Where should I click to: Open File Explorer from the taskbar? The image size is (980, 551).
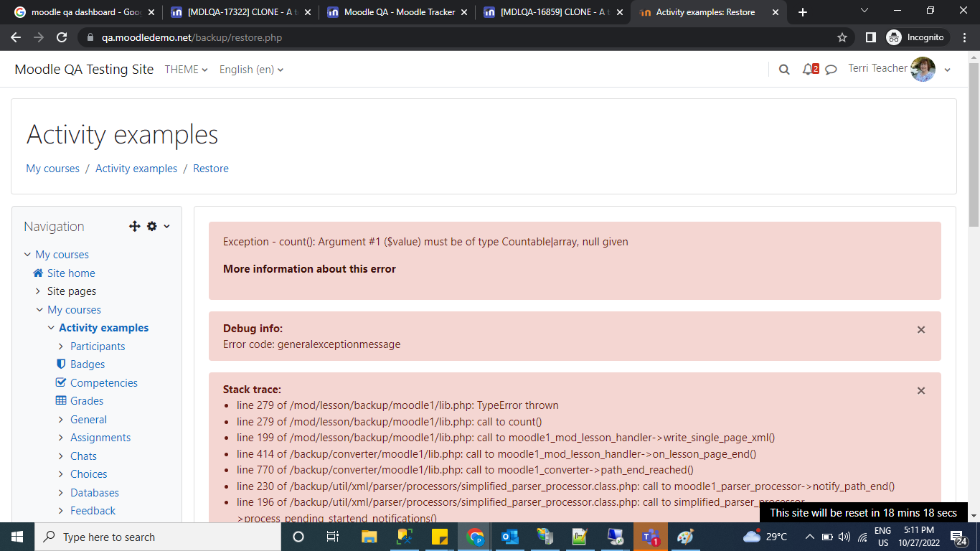click(x=369, y=537)
